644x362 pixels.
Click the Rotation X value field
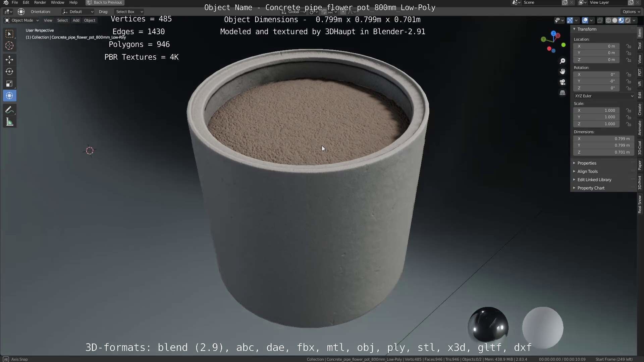[x=596, y=75]
